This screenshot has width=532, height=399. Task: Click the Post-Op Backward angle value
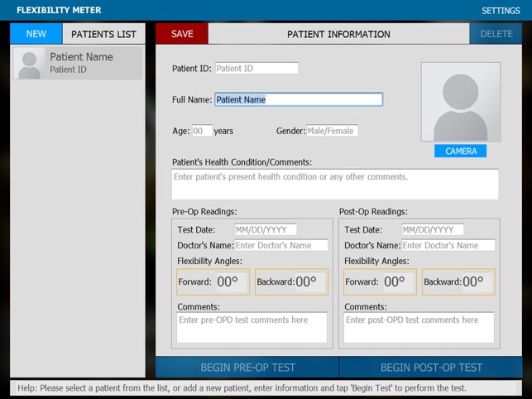[x=477, y=281]
